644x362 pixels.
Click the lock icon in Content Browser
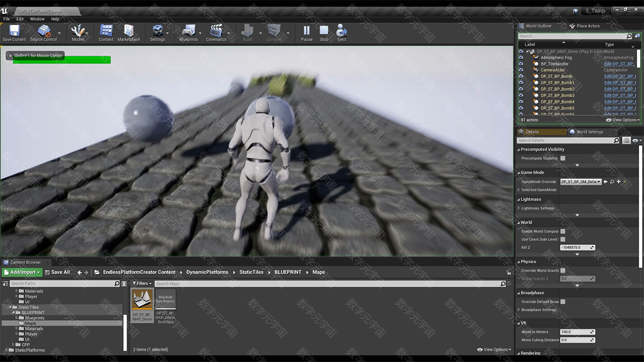coord(509,272)
